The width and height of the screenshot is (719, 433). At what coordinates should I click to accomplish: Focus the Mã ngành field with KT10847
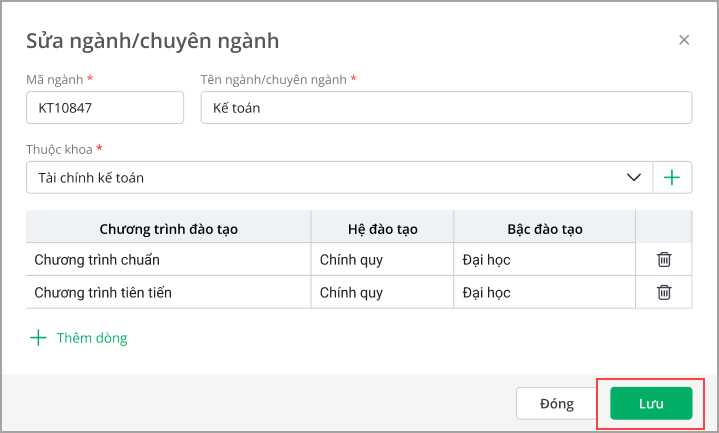click(105, 108)
